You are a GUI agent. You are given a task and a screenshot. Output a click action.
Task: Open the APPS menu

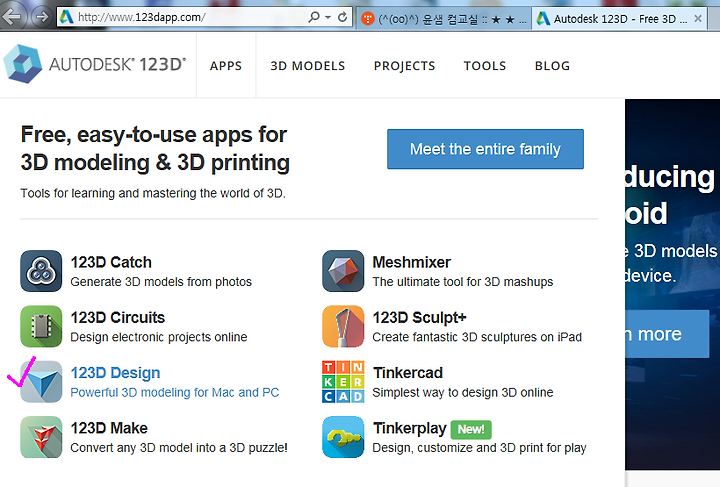click(225, 66)
